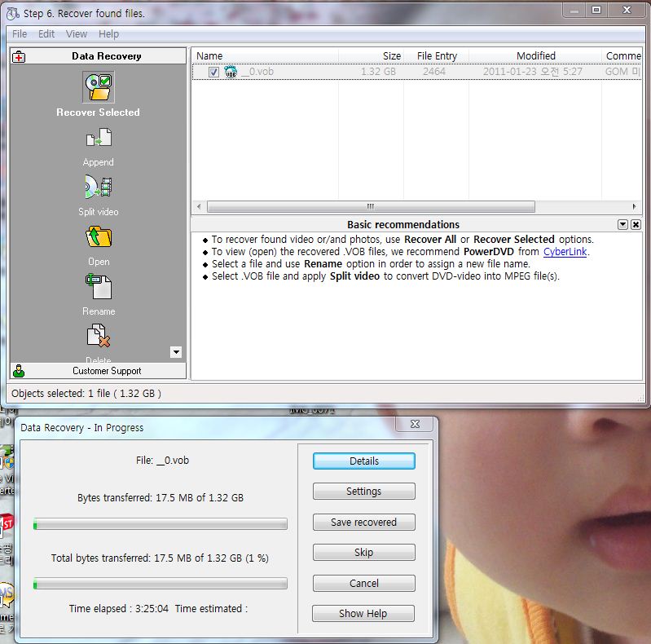This screenshot has height=644, width=651.
Task: Click the file bytes transferred progress bar
Action: point(161,524)
